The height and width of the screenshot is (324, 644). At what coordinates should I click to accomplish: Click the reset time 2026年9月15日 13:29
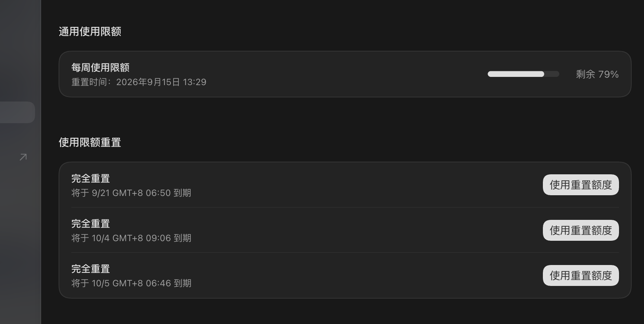161,82
